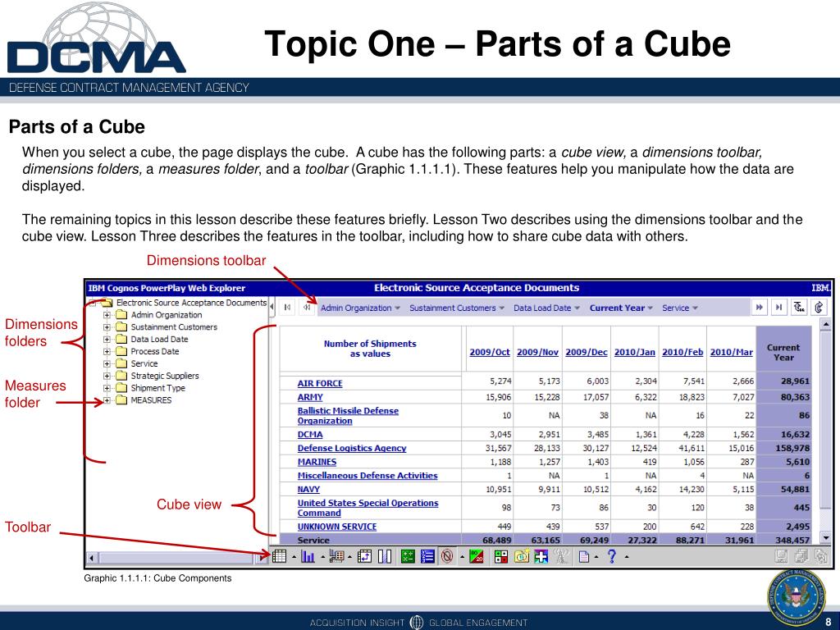The width and height of the screenshot is (840, 630).
Task: Open the red-green exception highlighting icon
Action: 501,557
